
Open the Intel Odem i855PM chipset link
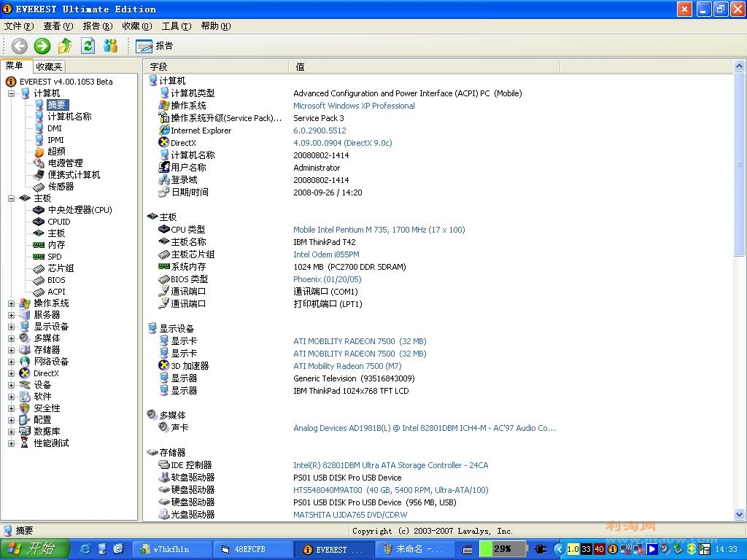326,254
